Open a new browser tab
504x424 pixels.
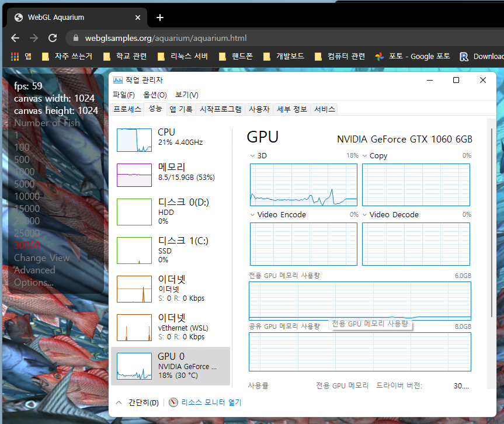point(160,18)
